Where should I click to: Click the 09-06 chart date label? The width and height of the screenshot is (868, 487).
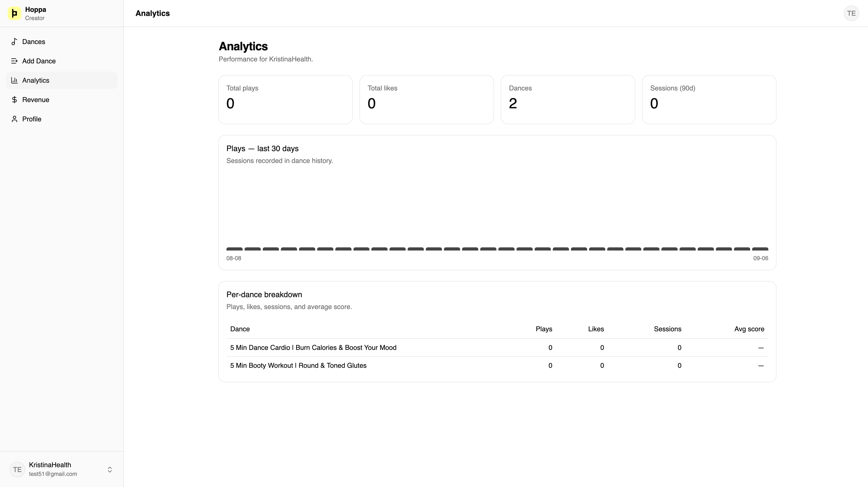761,258
